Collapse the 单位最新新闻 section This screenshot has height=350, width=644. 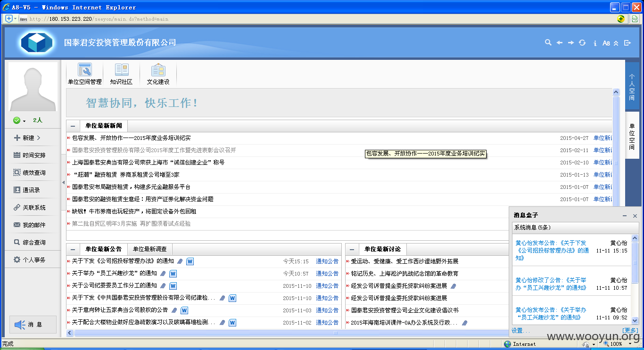click(x=73, y=126)
